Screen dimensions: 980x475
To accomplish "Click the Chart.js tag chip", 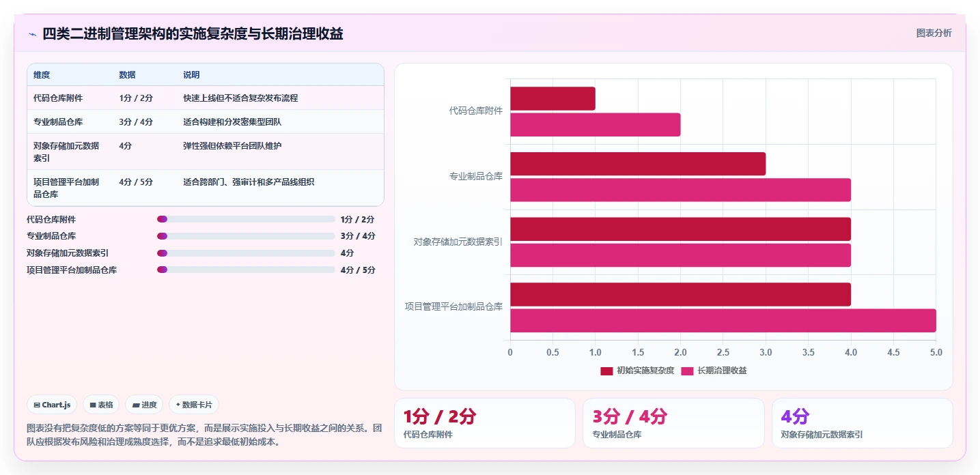I will (x=53, y=405).
